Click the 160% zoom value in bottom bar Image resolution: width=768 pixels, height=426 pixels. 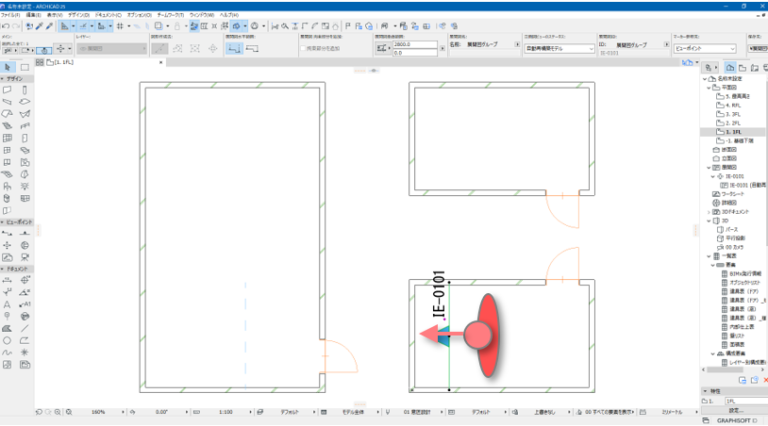98,412
